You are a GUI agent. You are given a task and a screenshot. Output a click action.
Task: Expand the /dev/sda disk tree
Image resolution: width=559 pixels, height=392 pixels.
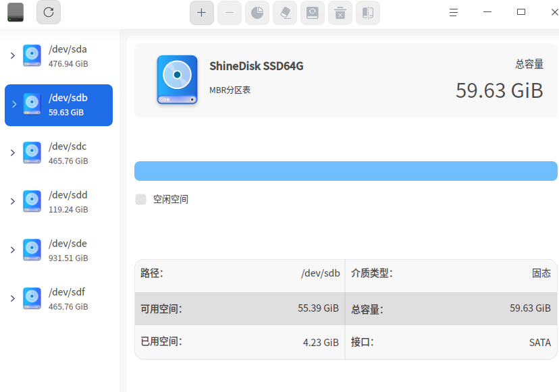(13, 55)
